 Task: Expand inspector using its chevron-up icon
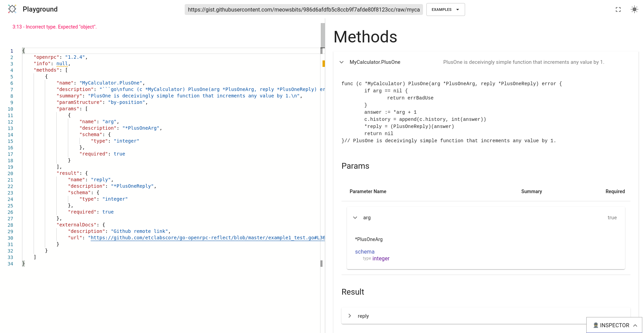(635, 325)
